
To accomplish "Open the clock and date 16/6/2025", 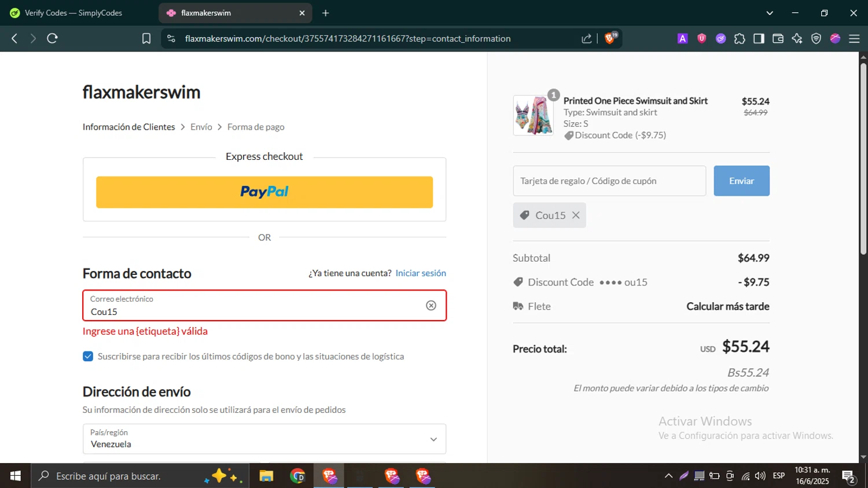I will [x=812, y=476].
